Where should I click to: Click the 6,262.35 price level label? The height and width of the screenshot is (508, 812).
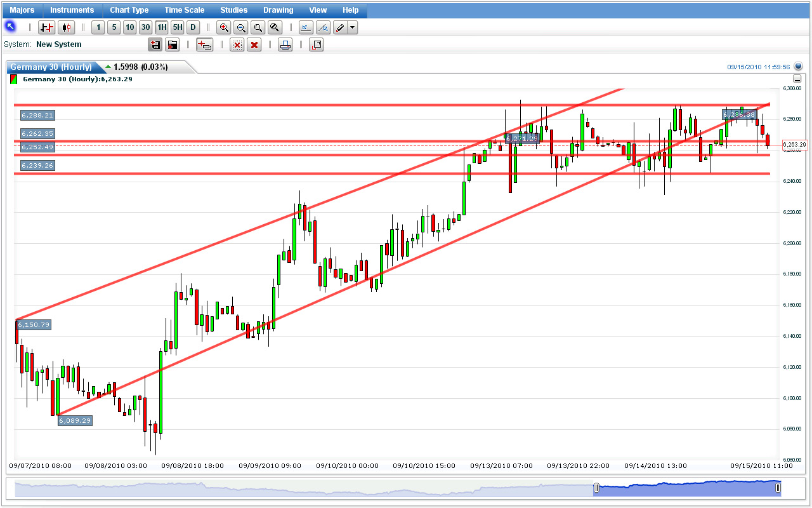pos(37,133)
